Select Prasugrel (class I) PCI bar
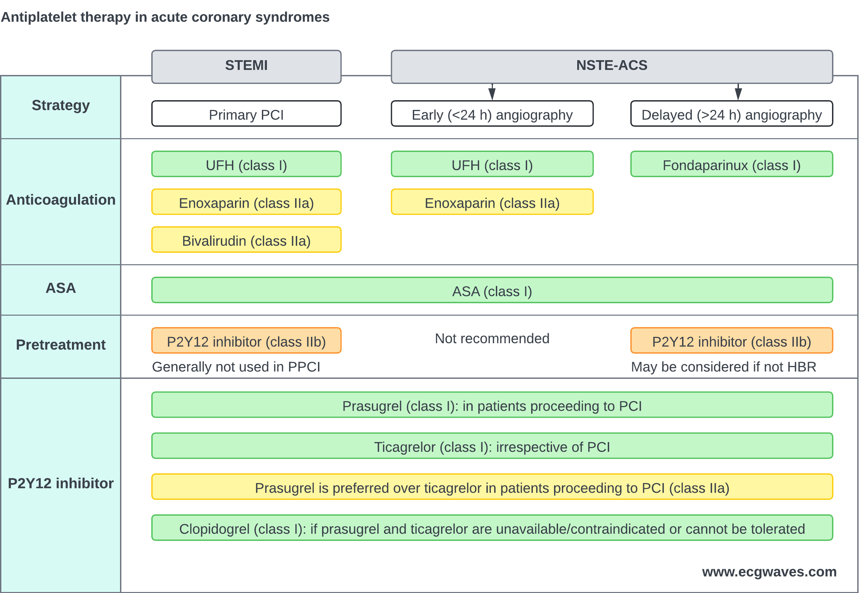This screenshot has width=868, height=593. click(492, 404)
